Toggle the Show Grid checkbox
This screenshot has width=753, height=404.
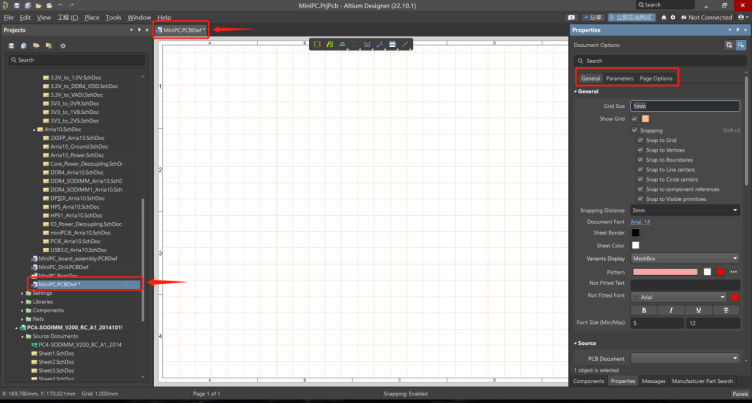tap(634, 119)
